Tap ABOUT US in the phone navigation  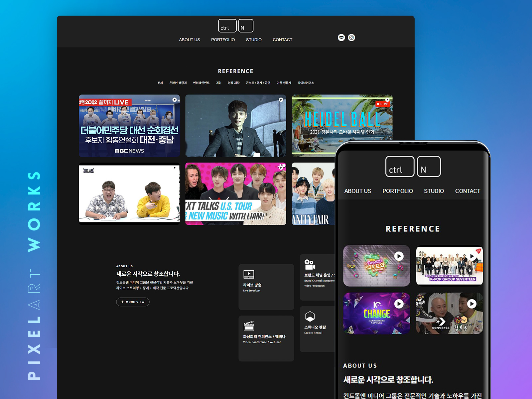point(358,191)
